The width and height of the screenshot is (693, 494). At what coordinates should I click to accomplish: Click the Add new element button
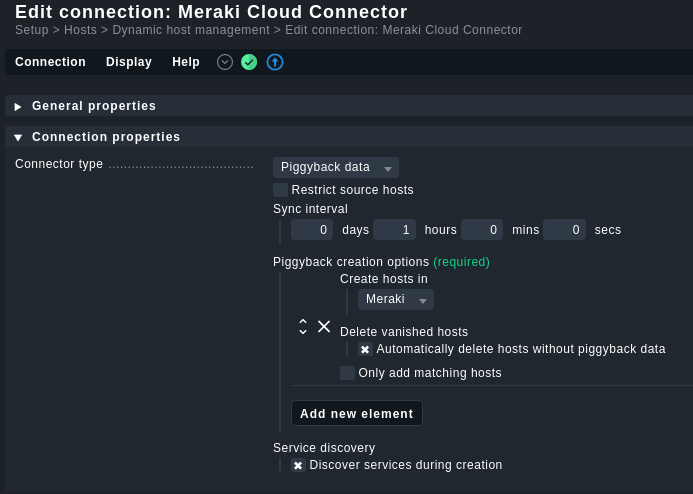[357, 414]
